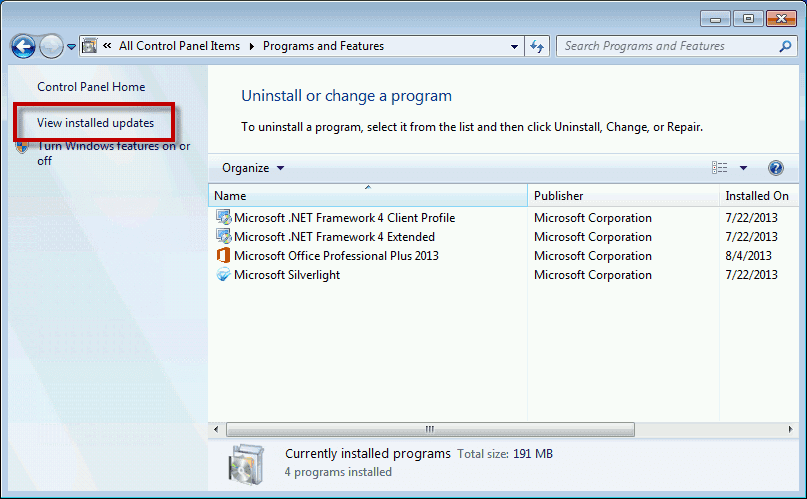Click 8/4/2013 installed date
The height and width of the screenshot is (499, 807).
[x=748, y=256]
